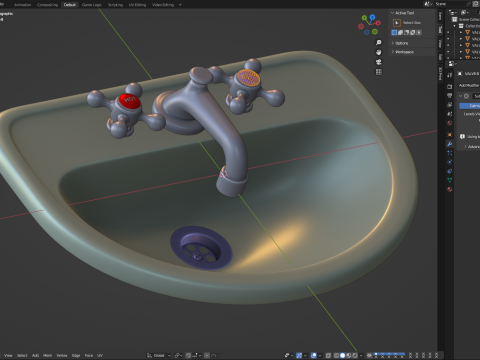Open the Material properties tab icon

450,189
